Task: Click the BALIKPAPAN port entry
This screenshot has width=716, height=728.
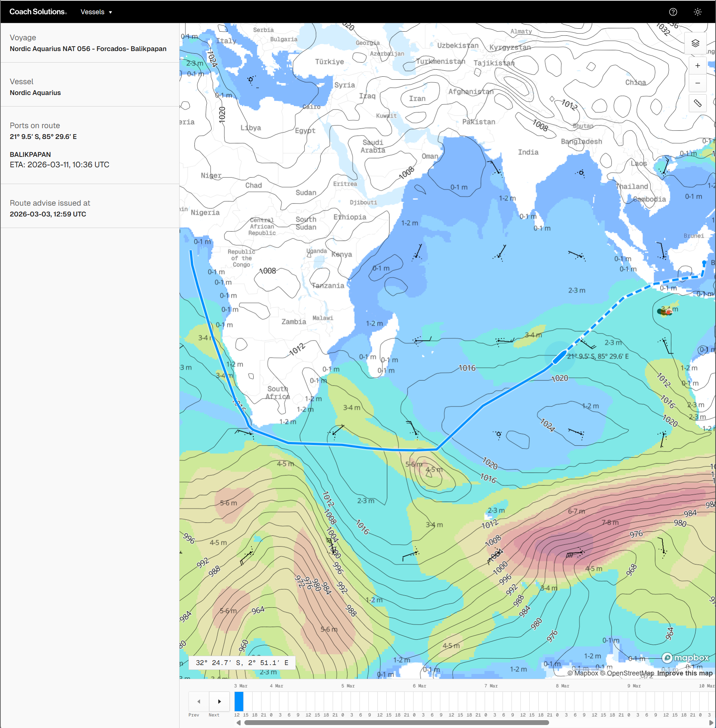Action: pyautogui.click(x=30, y=155)
